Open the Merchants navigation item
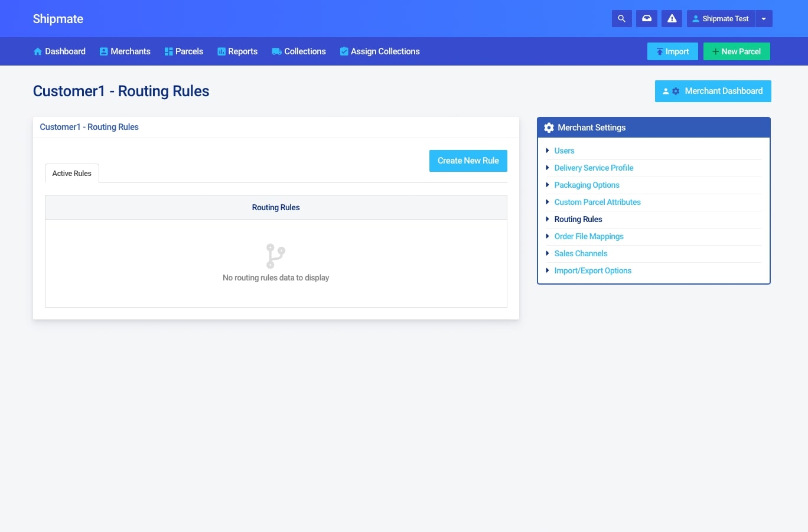Viewport: 808px width, 532px height. click(125, 51)
